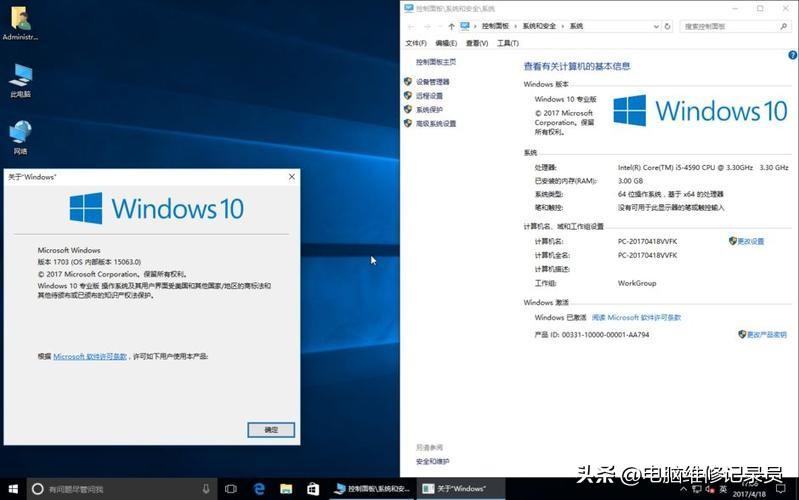Viewport: 799px width, 500px height.
Task: Open the Action Center notification icon
Action: click(x=780, y=489)
